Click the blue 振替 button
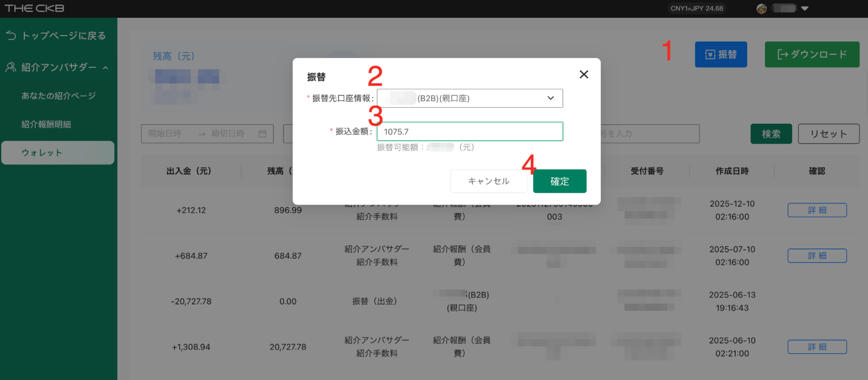Viewport: 868px width, 380px height. click(721, 54)
